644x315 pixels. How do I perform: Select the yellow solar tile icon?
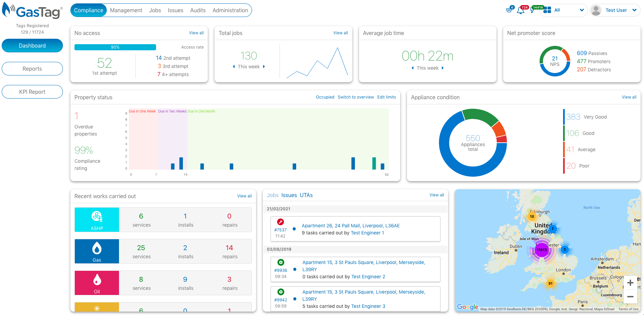tap(97, 308)
